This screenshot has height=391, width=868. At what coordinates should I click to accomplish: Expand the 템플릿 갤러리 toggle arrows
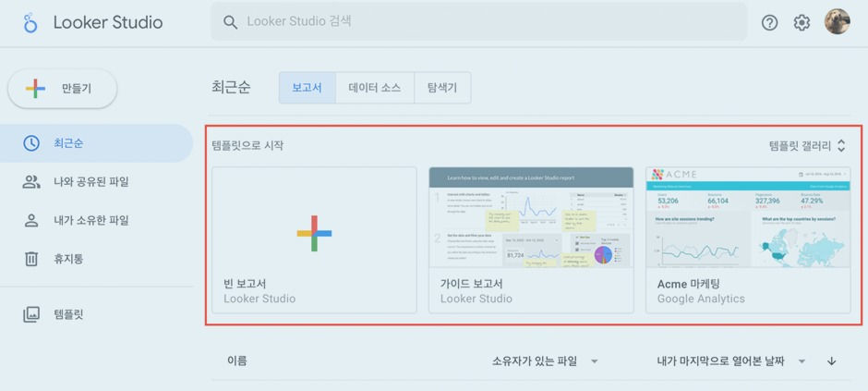point(841,146)
